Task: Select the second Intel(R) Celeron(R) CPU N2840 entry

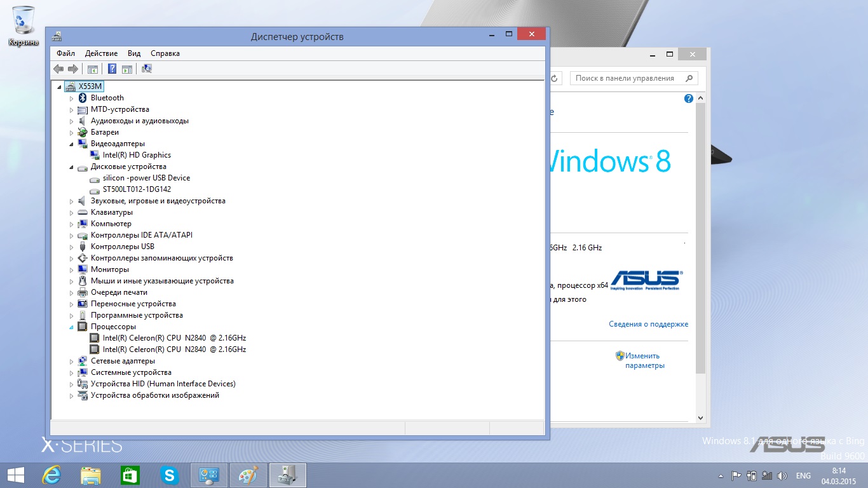Action: 174,349
